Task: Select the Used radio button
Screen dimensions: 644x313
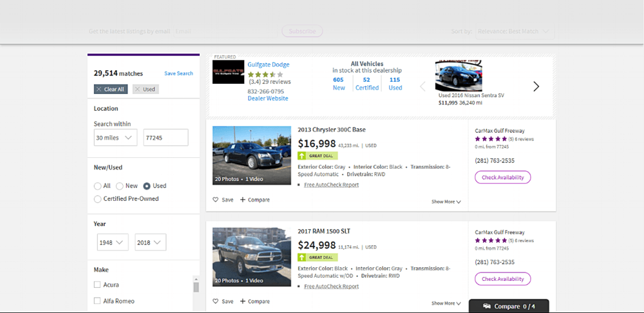Action: click(x=147, y=186)
